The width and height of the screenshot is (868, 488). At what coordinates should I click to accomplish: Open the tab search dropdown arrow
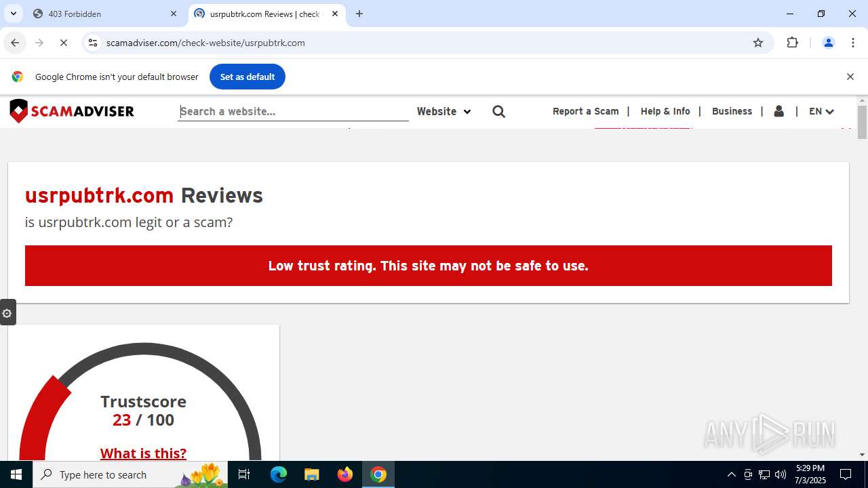tap(13, 14)
